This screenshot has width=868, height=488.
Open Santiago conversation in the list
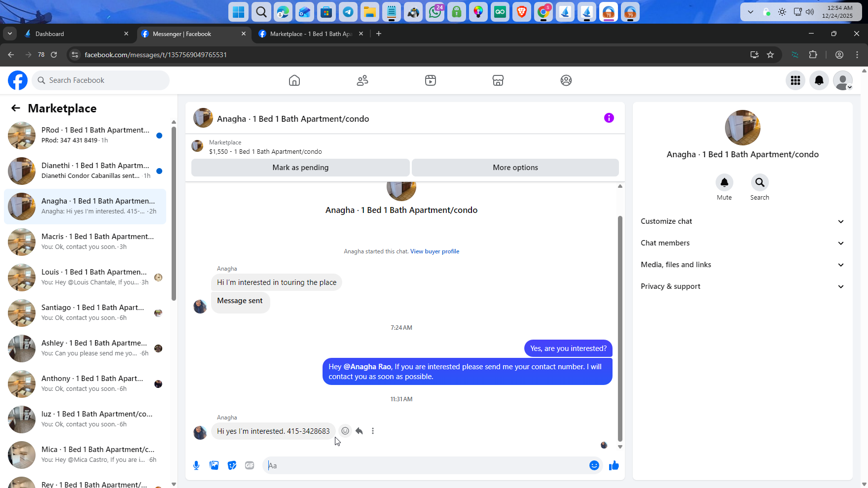click(85, 313)
